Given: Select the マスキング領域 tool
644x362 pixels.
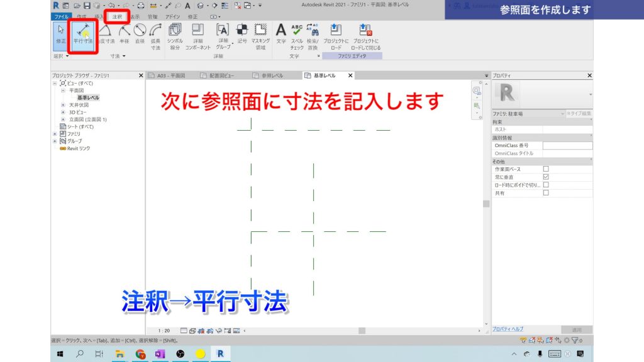Looking at the screenshot, I should [x=260, y=35].
